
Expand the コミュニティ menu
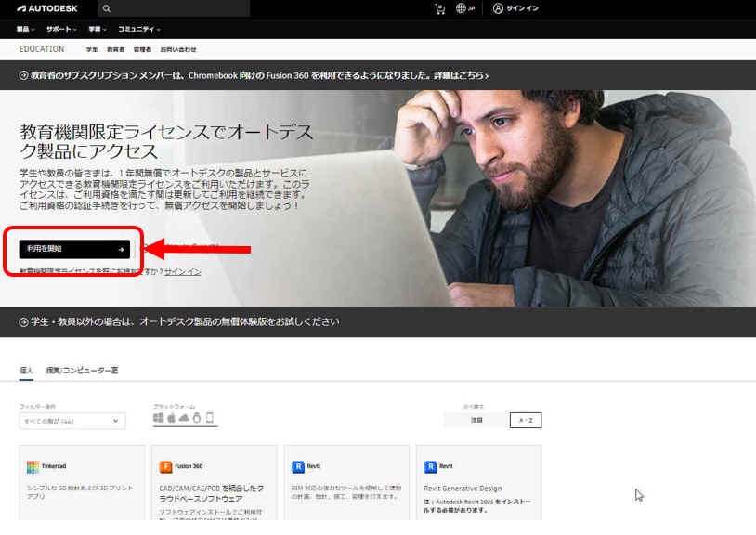pyautogui.click(x=139, y=30)
